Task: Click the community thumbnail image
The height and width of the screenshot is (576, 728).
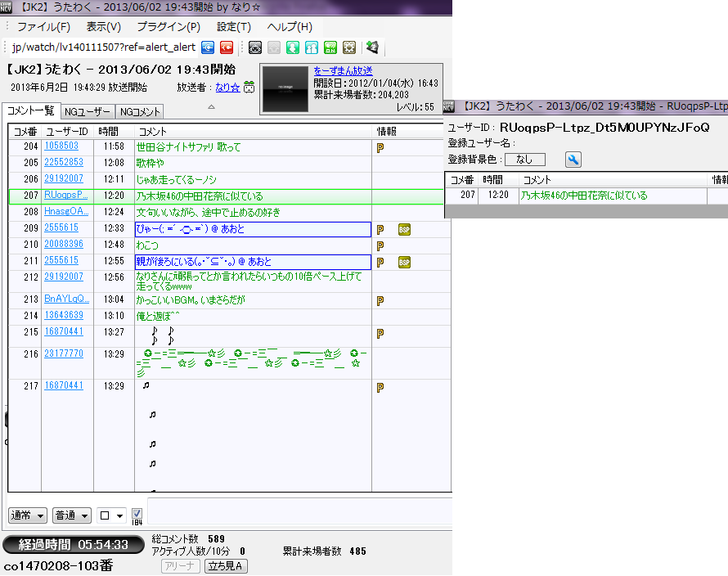Action: click(285, 88)
